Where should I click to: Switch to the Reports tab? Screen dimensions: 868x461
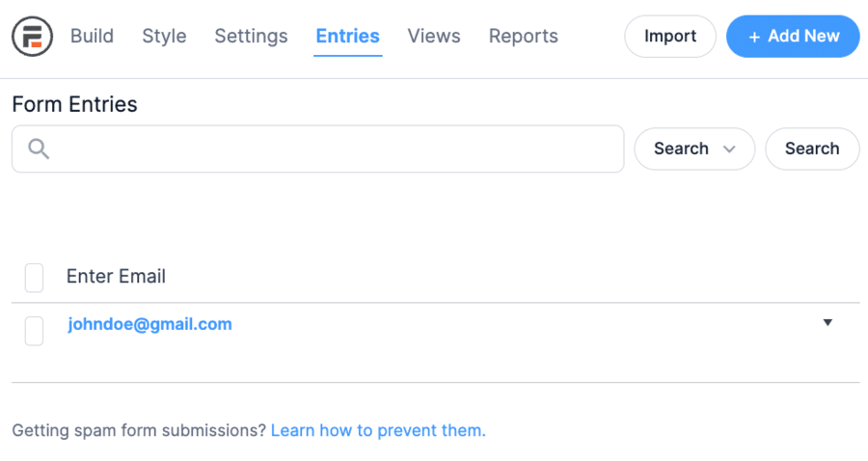tap(523, 36)
